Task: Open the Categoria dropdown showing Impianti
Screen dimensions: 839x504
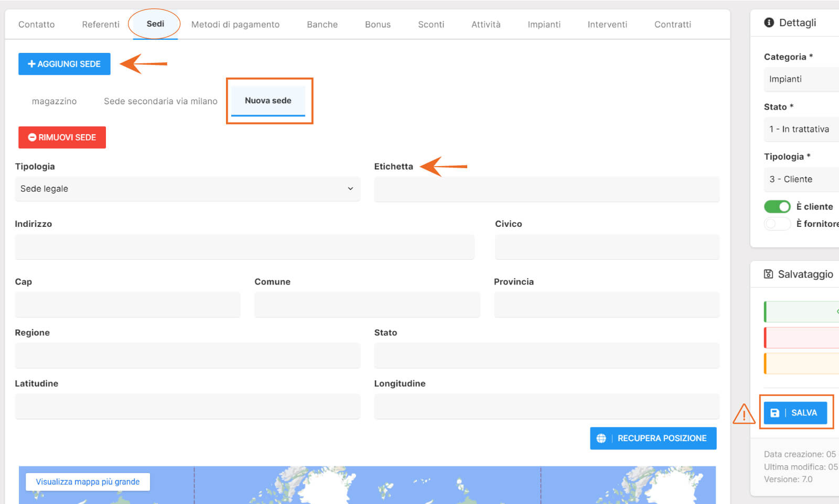Action: click(801, 79)
